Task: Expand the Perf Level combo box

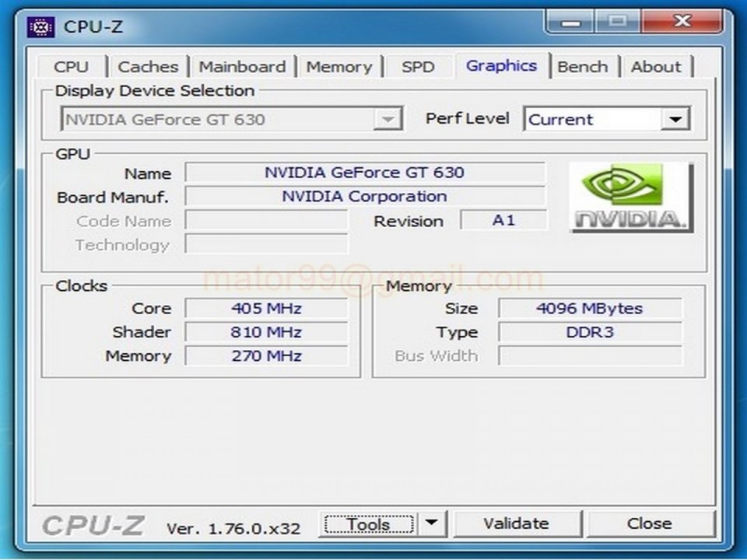Action: (x=606, y=119)
